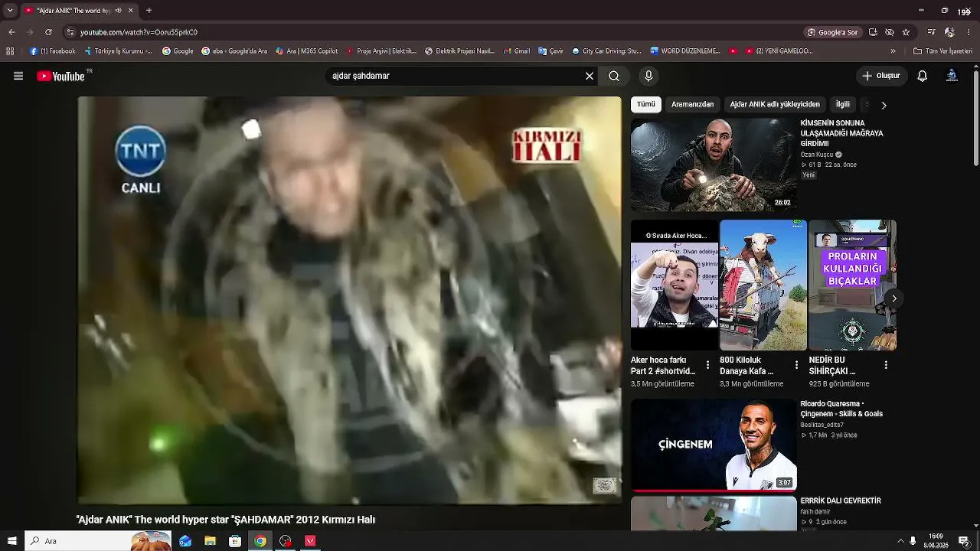Open the tab search dropdown arrow

(10, 11)
